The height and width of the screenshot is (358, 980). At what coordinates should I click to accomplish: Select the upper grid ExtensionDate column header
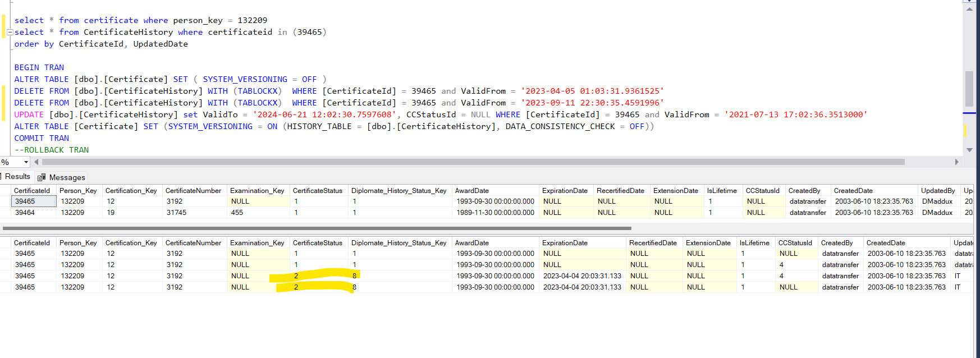(x=677, y=191)
